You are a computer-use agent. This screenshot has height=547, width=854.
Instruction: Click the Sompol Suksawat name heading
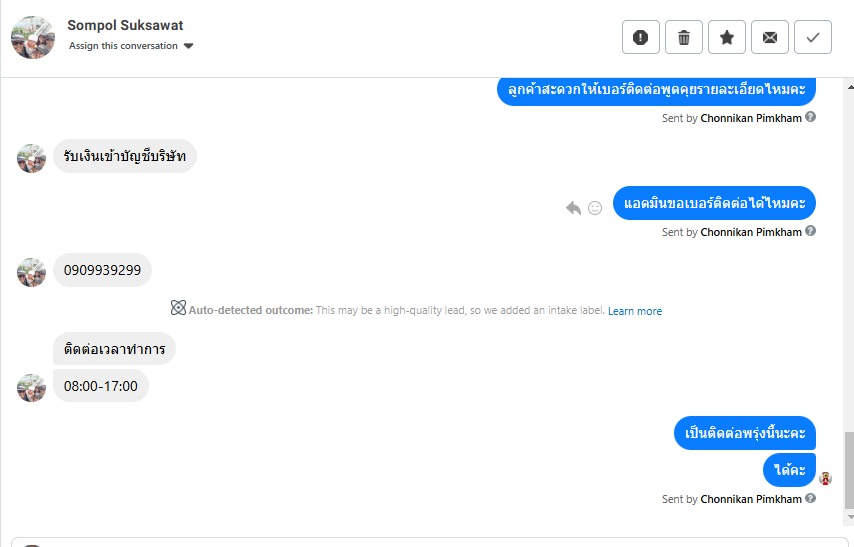(x=125, y=25)
